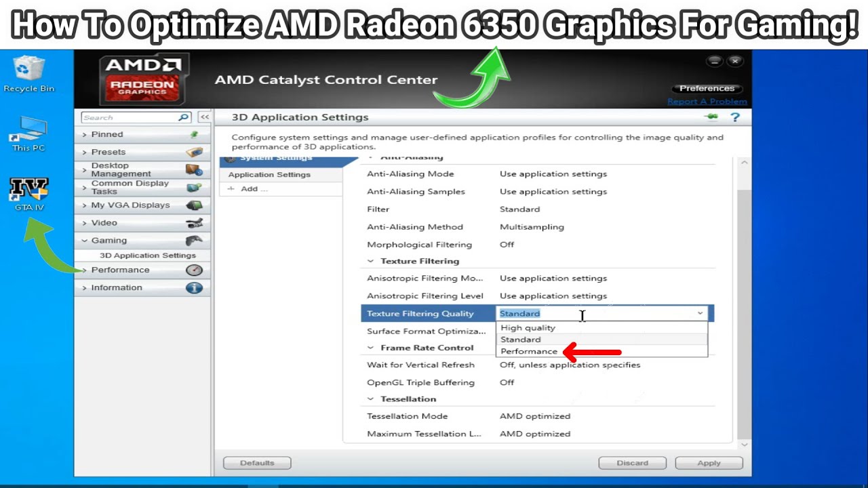Expand the Information sidebar section
The width and height of the screenshot is (868, 488).
point(84,287)
